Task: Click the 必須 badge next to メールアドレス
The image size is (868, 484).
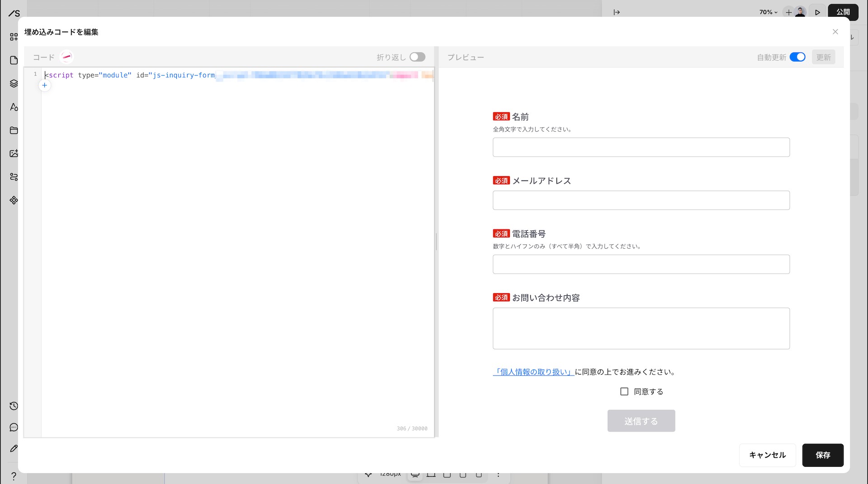Action: (x=501, y=180)
